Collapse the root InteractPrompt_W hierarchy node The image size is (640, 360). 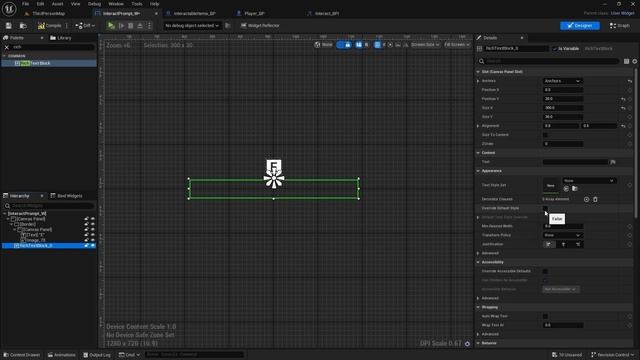(x=5, y=213)
